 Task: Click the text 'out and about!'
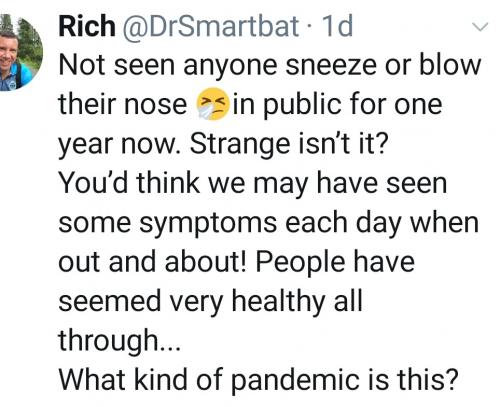153,261
